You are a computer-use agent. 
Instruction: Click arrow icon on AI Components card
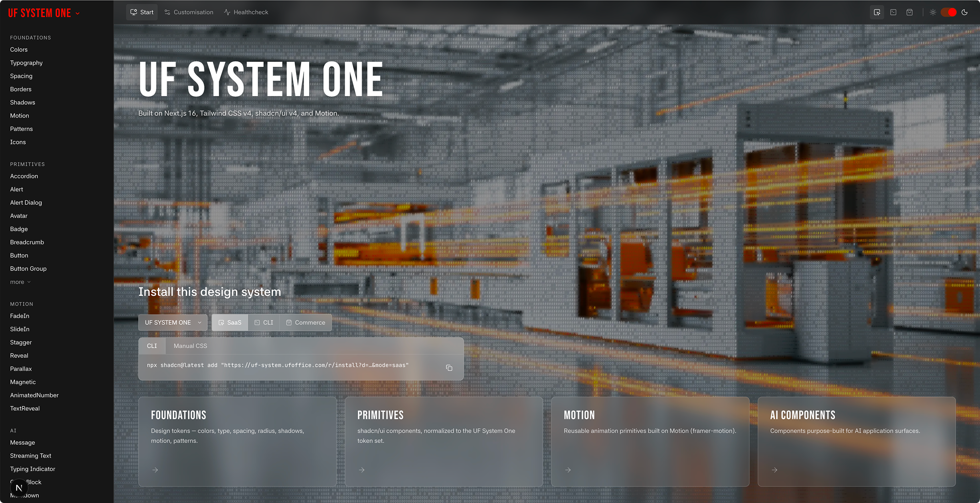point(774,470)
